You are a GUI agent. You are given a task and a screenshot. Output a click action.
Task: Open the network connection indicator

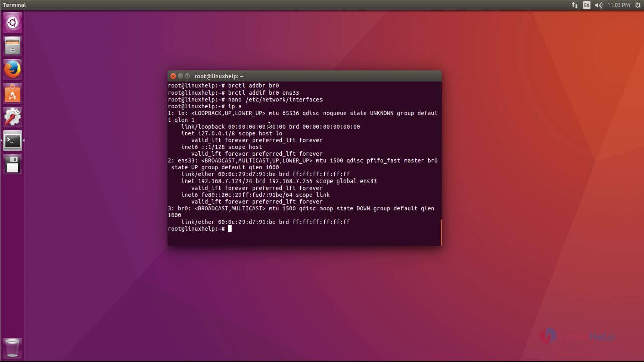point(575,5)
